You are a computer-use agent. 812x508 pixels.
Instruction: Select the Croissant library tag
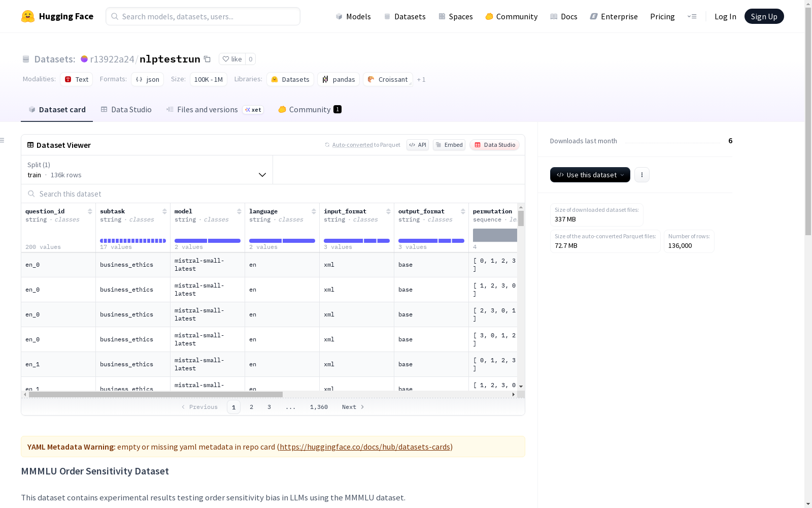388,79
